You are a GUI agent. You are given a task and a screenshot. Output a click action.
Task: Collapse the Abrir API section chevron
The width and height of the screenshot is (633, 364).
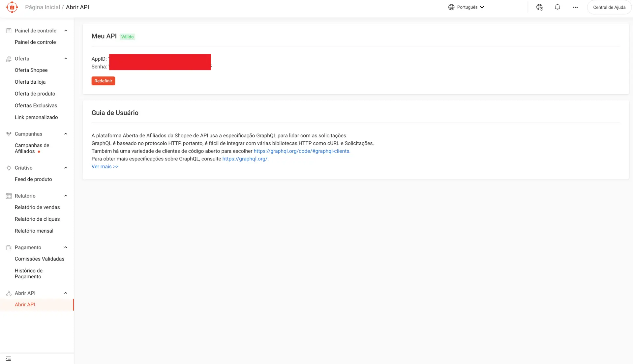(x=66, y=293)
